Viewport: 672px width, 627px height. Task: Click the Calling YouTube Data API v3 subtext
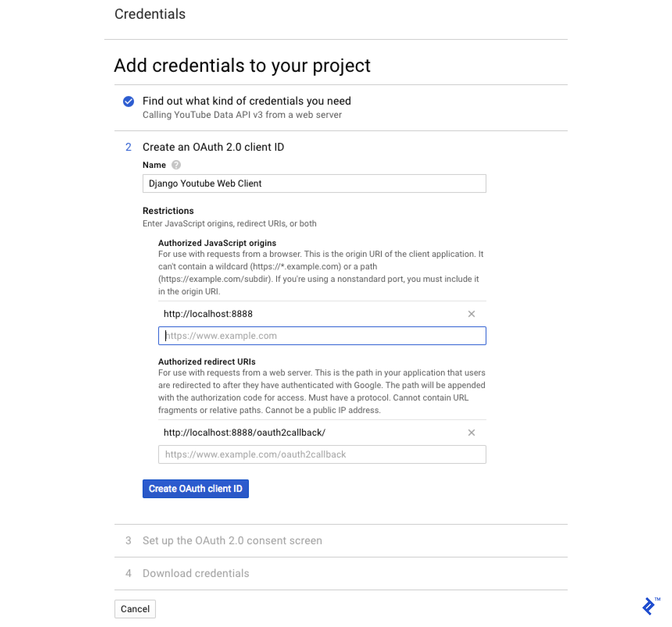pos(242,115)
